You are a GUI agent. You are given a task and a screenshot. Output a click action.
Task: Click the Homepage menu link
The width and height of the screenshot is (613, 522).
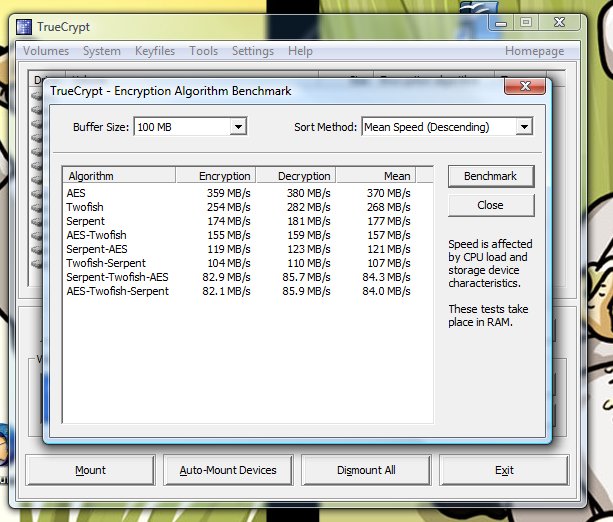click(x=534, y=51)
